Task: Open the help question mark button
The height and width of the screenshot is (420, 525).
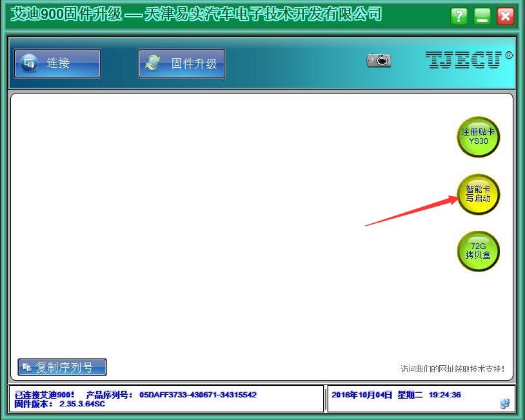Action: pyautogui.click(x=459, y=15)
